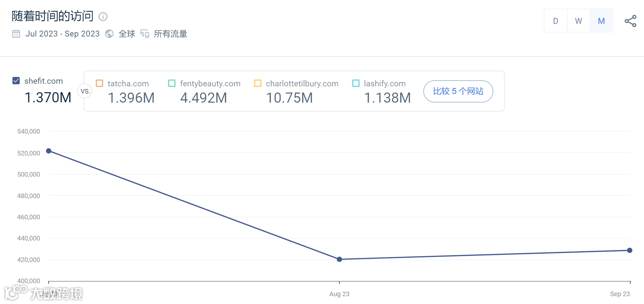This screenshot has height=304, width=644.
Task: Click the tatcha.com site name
Action: (x=128, y=84)
